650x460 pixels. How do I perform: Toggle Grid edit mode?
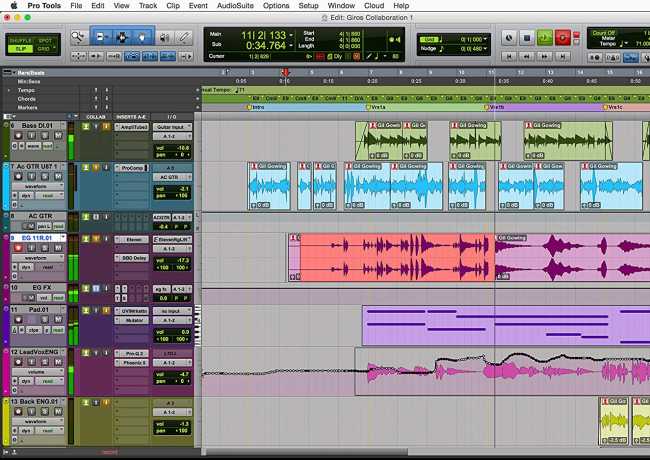coord(44,48)
